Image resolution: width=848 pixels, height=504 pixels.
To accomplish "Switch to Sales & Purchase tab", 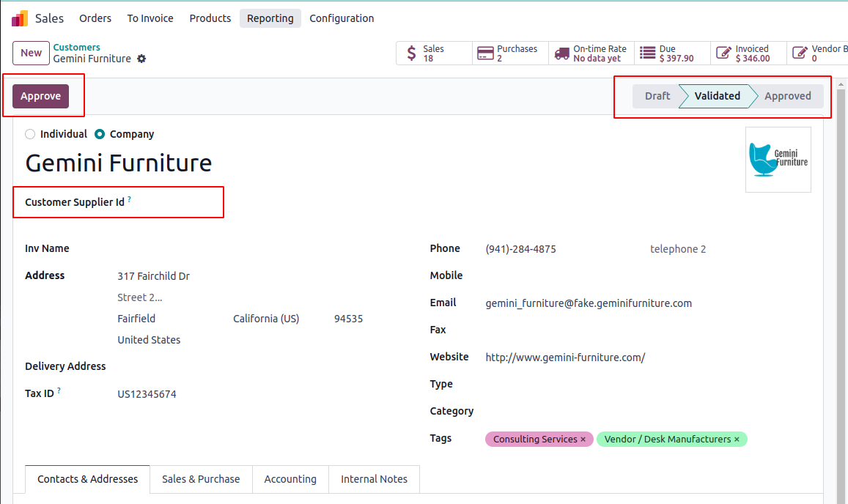I will [201, 479].
